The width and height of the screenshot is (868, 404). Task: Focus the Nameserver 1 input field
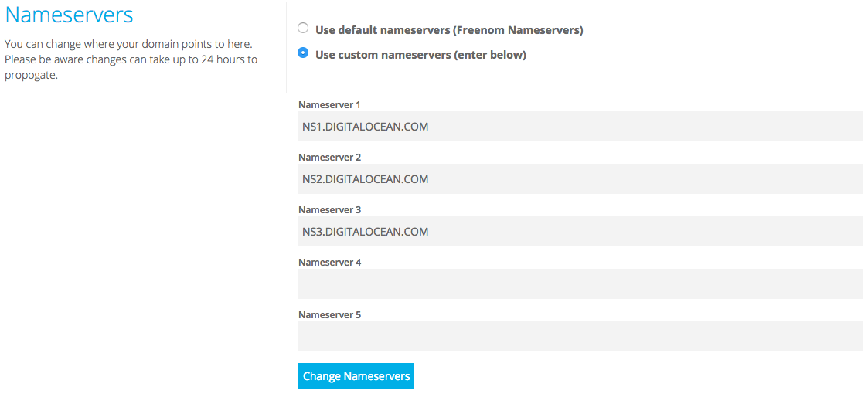click(x=580, y=127)
